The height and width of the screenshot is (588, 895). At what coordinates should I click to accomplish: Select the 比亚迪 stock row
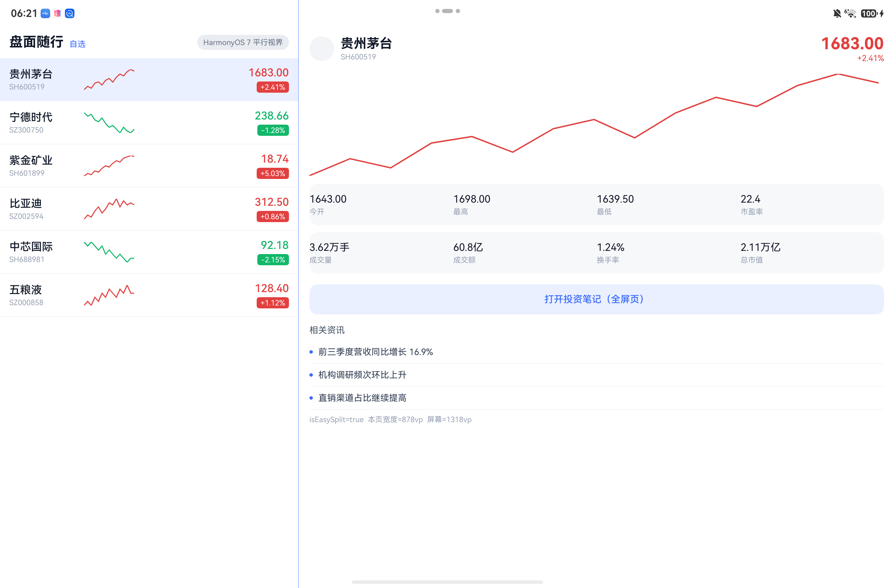click(149, 209)
